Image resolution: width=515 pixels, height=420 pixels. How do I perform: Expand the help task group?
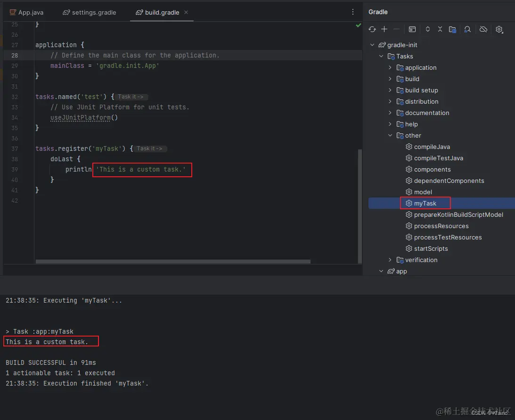click(390, 124)
